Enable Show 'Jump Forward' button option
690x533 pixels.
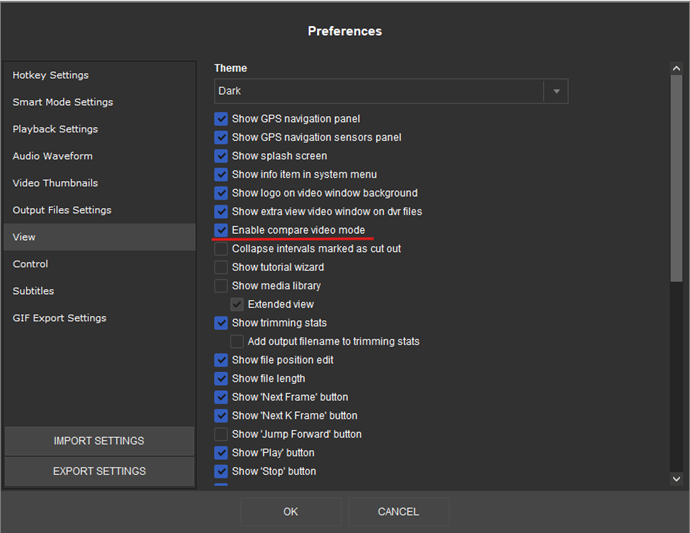coord(221,434)
